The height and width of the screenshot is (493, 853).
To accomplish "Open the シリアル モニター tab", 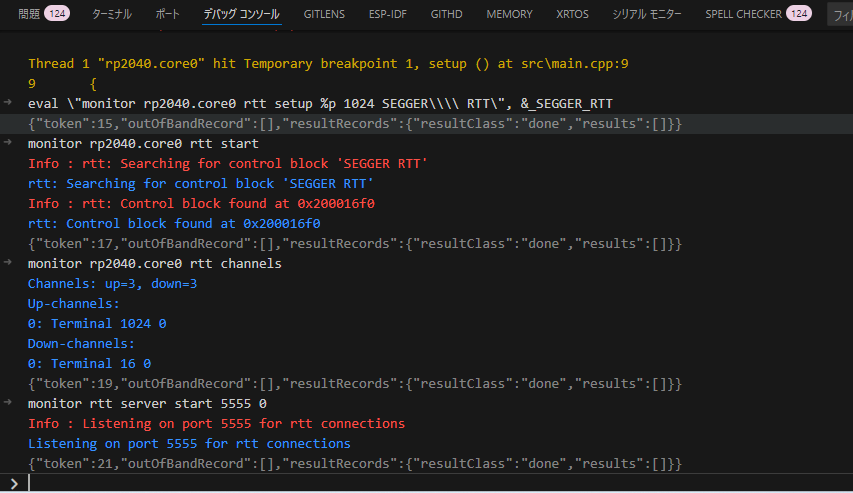I will click(647, 14).
